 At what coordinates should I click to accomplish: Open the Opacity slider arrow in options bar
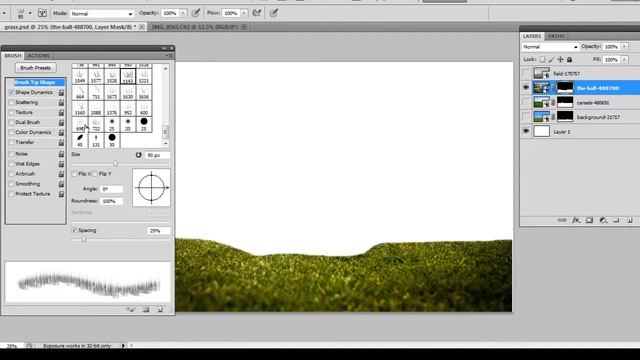tap(183, 13)
